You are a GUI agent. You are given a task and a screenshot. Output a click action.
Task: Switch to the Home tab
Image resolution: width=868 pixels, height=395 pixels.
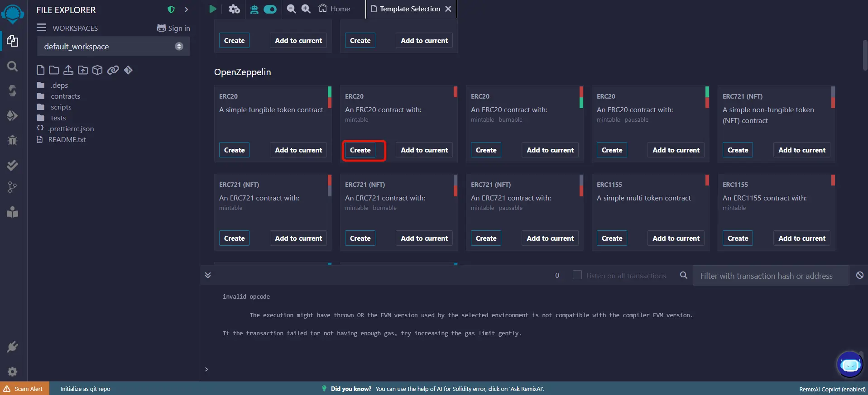coord(335,9)
